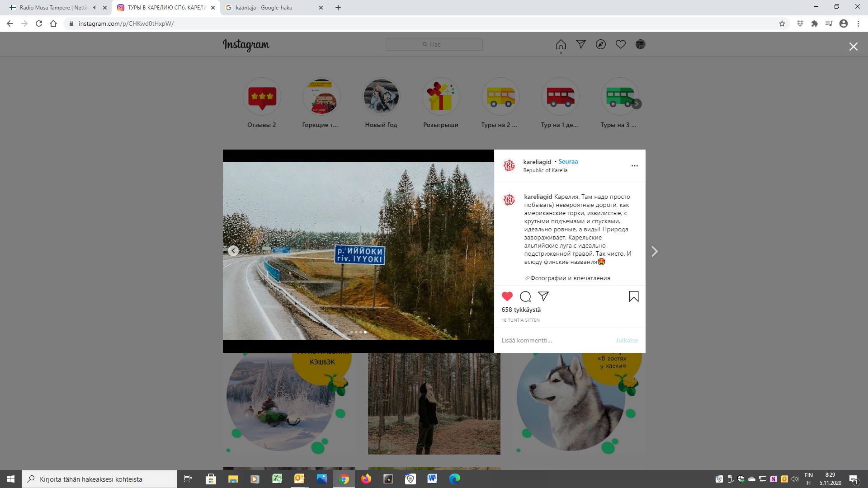Open the media controls toolbar icon

(x=829, y=23)
